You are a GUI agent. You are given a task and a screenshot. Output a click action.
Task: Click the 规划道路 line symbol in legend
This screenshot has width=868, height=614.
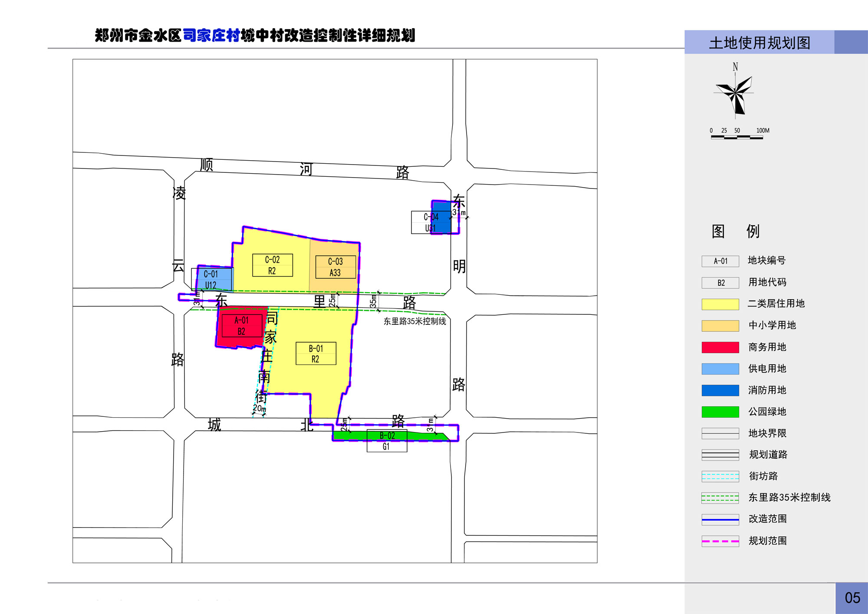(720, 455)
